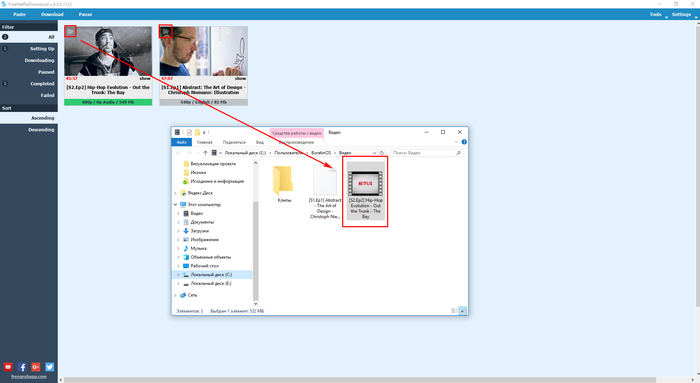Click the FreeNetflixDownload app logo in title bar

[4, 4]
